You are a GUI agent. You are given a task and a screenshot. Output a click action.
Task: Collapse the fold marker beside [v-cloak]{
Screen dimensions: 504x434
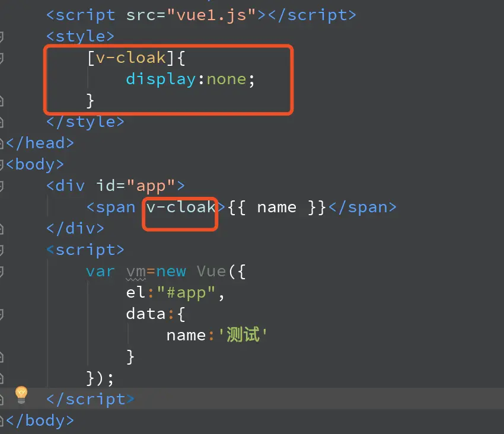point(1,58)
